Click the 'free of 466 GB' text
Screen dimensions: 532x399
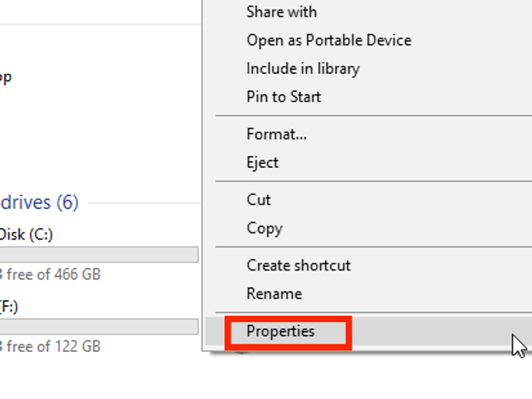click(52, 274)
